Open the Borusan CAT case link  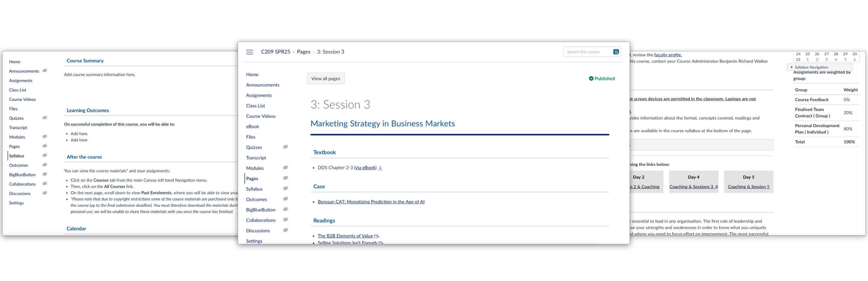pos(371,202)
